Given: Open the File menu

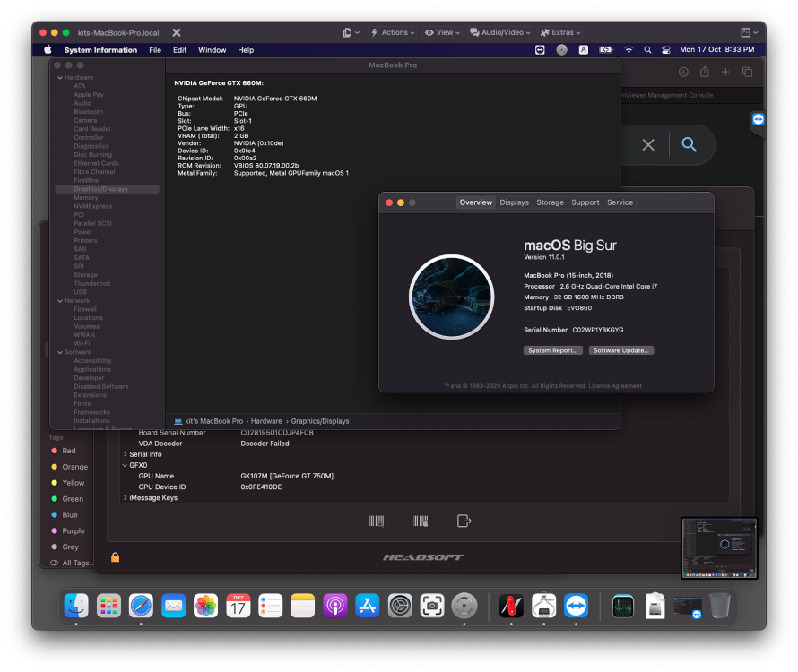Looking at the screenshot, I should point(155,50).
